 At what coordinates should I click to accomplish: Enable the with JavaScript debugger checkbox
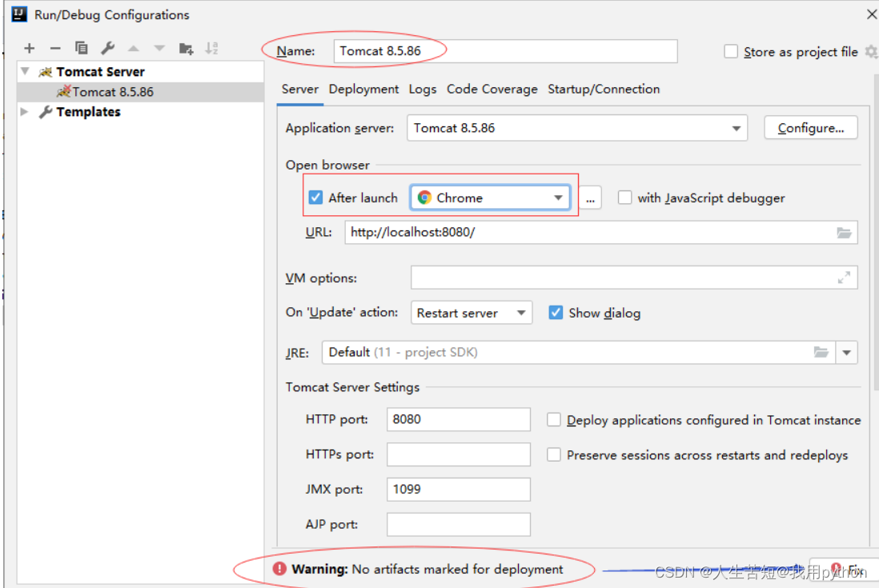pyautogui.click(x=624, y=198)
